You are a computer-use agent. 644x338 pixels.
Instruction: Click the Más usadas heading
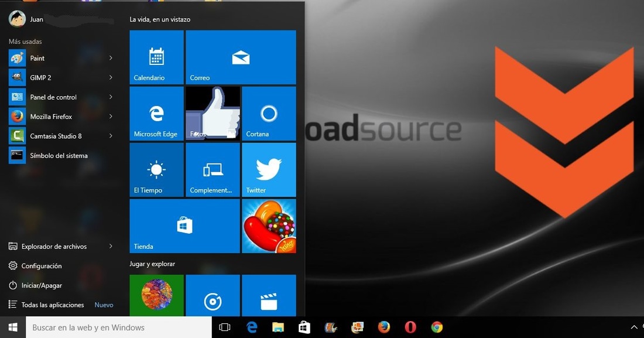pos(25,42)
